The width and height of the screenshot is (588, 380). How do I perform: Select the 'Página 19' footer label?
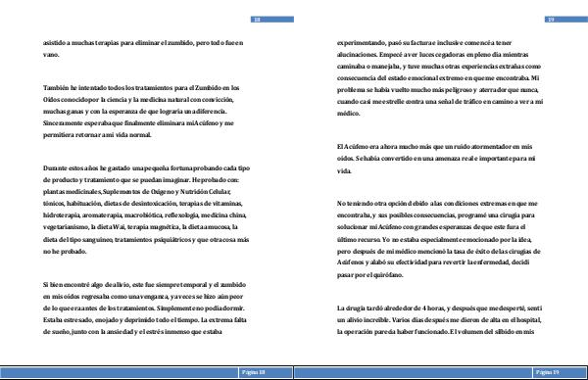click(x=548, y=372)
